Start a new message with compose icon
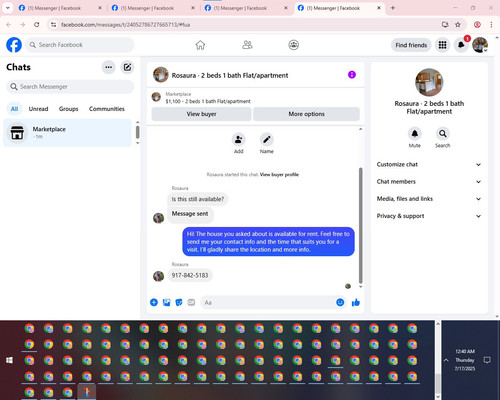The height and width of the screenshot is (400, 500). tap(127, 67)
